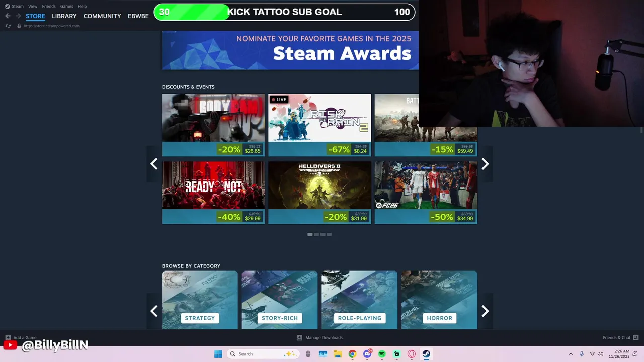This screenshot has height=362, width=644.
Task: Open the Friends & Chat link
Action: point(616,338)
